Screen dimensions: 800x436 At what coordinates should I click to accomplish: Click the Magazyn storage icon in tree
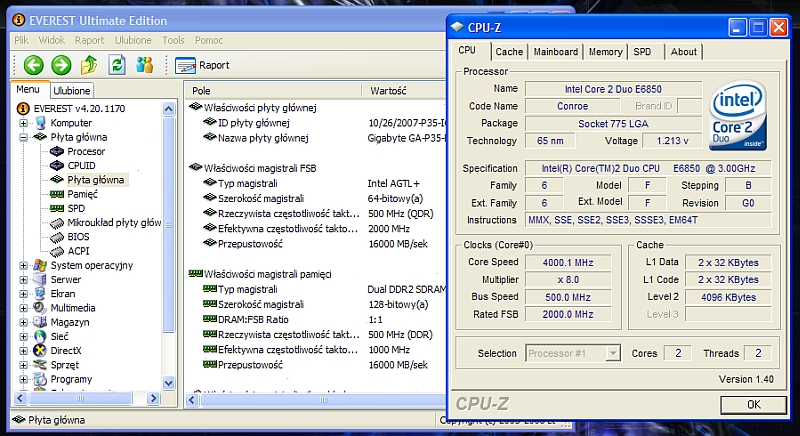point(40,322)
